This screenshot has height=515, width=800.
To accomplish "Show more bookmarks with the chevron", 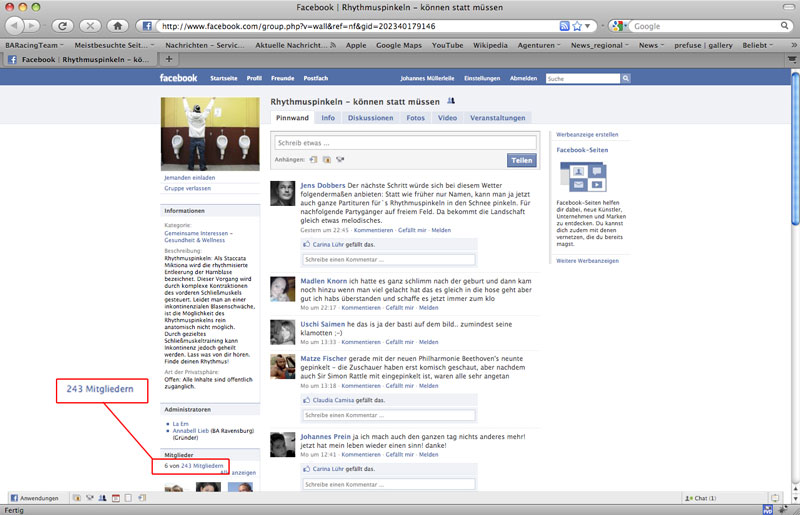I will point(793,45).
